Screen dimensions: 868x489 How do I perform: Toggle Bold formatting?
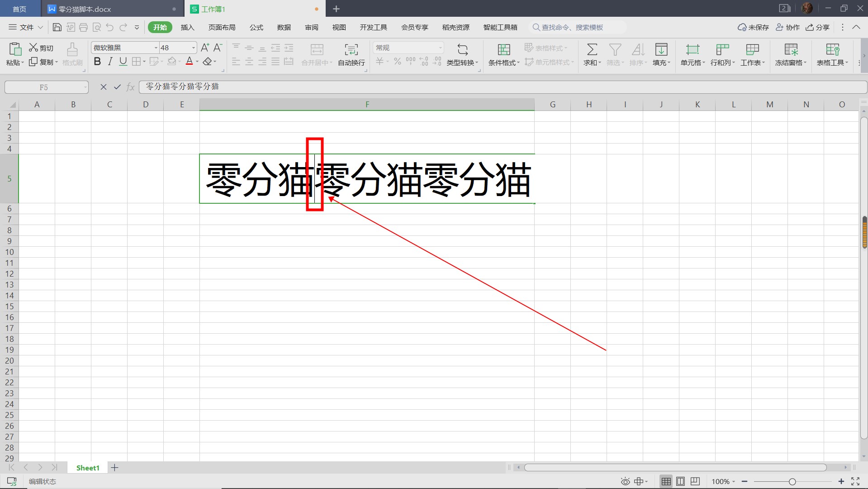tap(97, 62)
